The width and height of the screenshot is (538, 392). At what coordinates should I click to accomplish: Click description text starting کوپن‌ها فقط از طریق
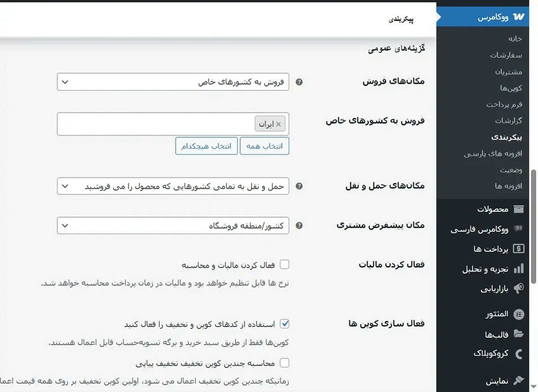[169, 343]
